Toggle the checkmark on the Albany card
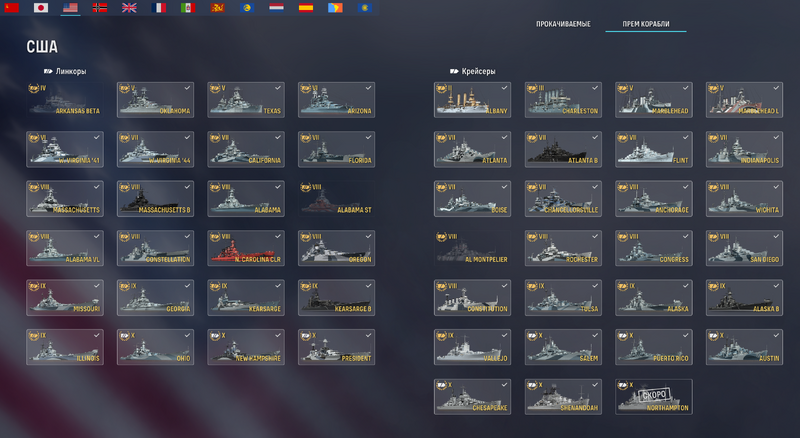Viewport: 800px width, 438px height. (504, 88)
